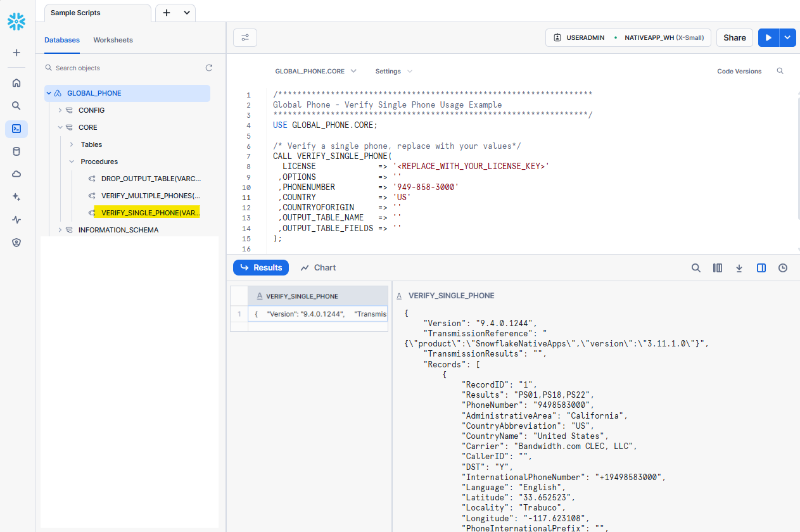Click the Snowflake logo icon

coord(16,22)
